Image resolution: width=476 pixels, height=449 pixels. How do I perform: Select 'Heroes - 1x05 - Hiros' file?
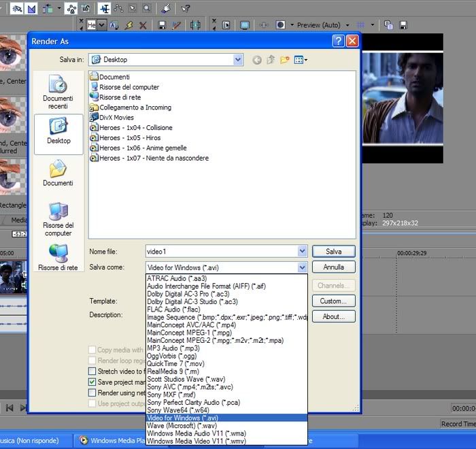click(x=125, y=137)
